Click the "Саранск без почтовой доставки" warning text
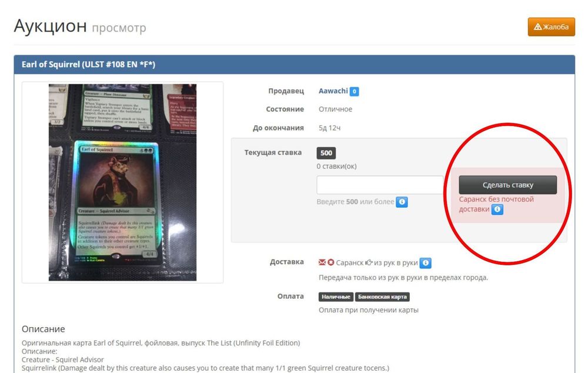 click(496, 199)
